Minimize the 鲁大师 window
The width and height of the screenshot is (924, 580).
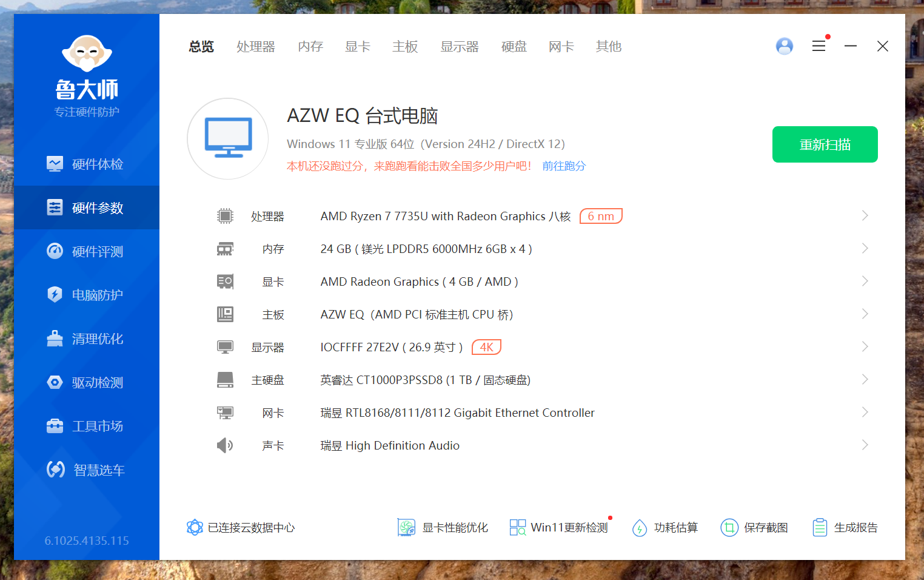pos(851,46)
